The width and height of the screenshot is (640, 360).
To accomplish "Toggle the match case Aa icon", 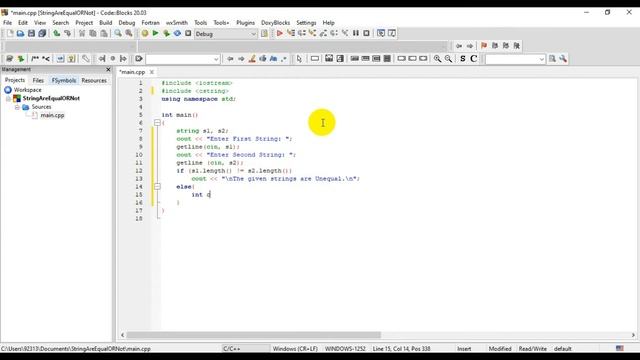I will pos(273,59).
